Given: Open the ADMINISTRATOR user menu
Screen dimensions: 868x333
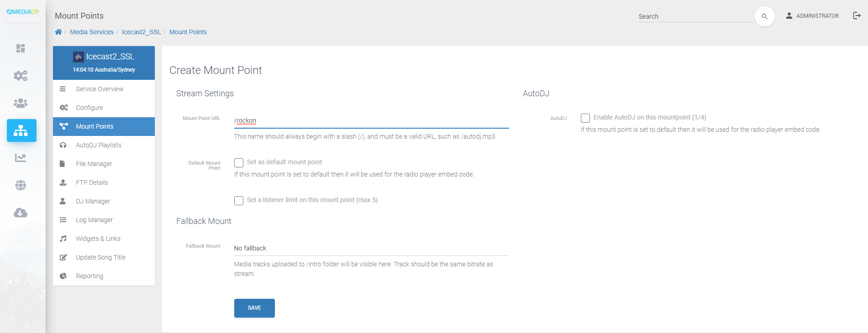Looking at the screenshot, I should 812,16.
